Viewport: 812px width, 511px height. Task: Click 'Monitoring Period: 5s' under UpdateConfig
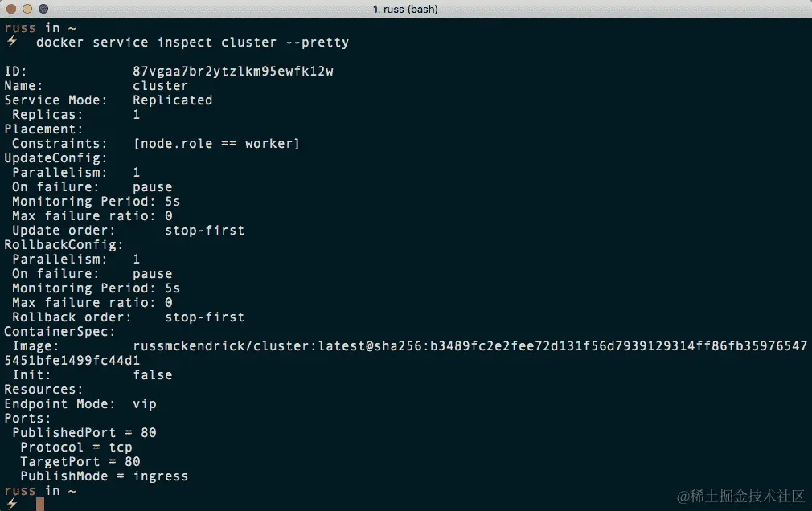click(x=96, y=202)
